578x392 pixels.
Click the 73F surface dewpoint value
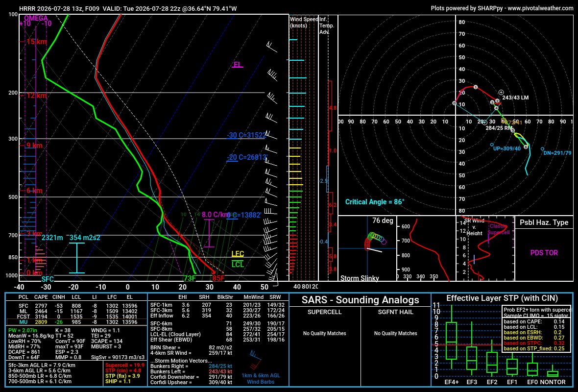[190, 278]
